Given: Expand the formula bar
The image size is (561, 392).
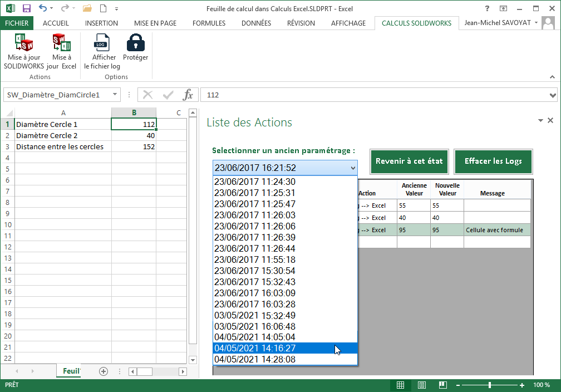Looking at the screenshot, I should (x=553, y=95).
